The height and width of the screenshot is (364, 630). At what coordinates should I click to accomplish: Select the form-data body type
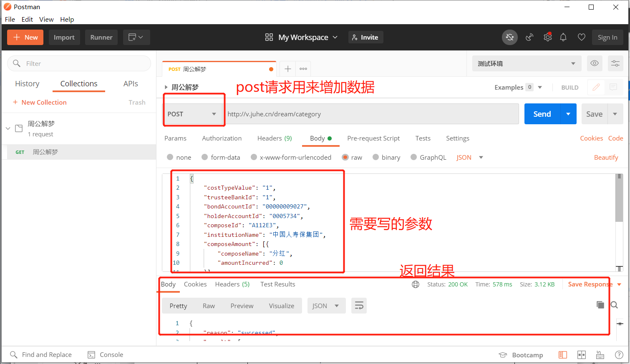pos(205,157)
